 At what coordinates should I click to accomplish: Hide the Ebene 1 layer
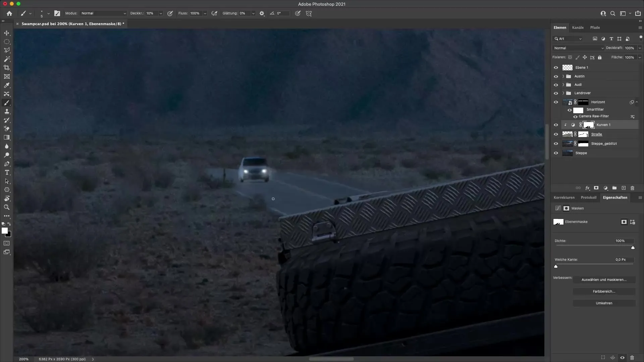[x=556, y=67]
